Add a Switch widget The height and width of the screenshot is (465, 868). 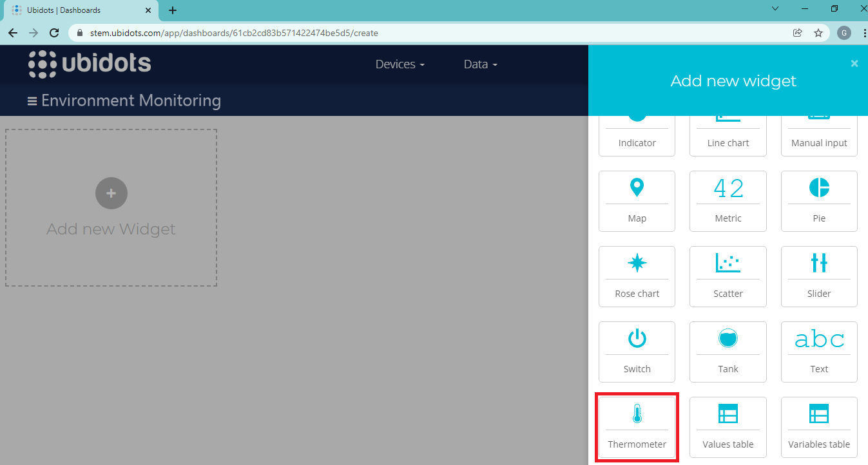pyautogui.click(x=637, y=352)
